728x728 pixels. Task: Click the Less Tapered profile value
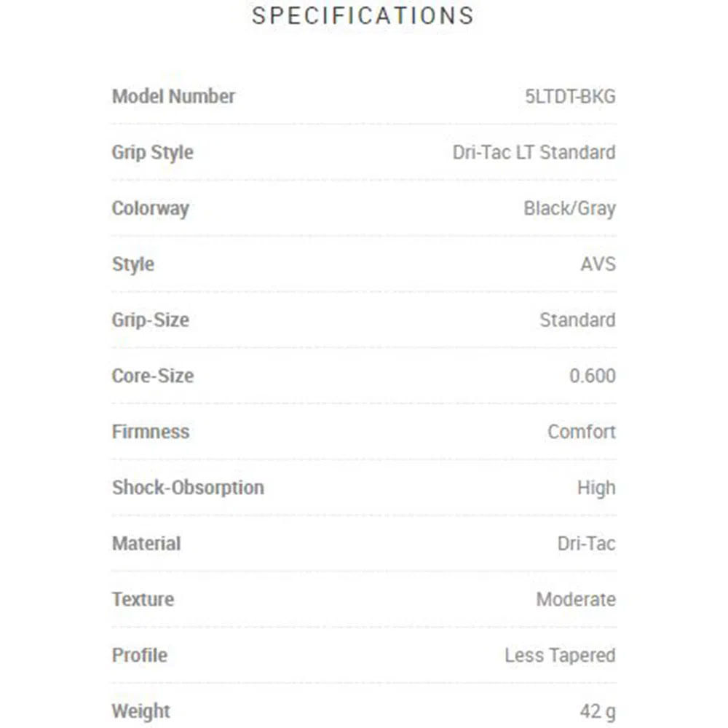[x=560, y=656]
